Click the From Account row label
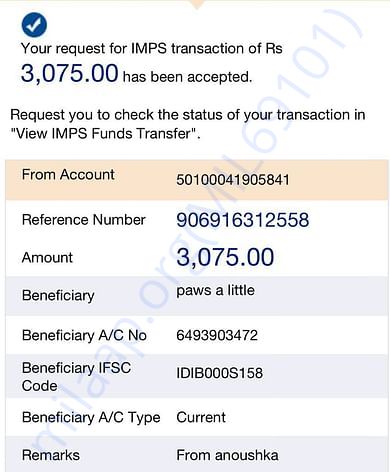Image resolution: width=390 pixels, height=472 pixels. 68,175
